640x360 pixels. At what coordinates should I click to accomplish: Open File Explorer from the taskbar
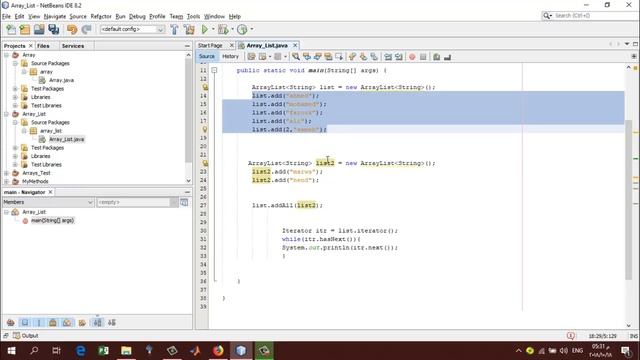pos(126,350)
